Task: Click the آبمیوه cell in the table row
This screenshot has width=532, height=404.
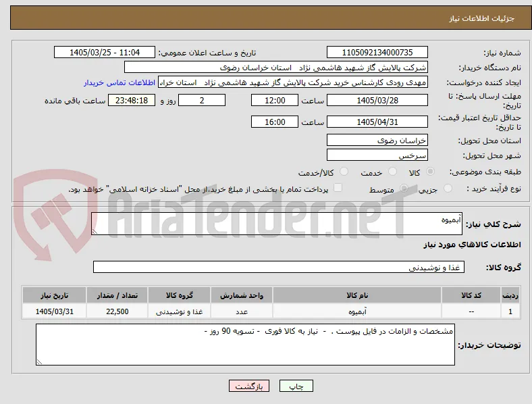Action: point(357,311)
